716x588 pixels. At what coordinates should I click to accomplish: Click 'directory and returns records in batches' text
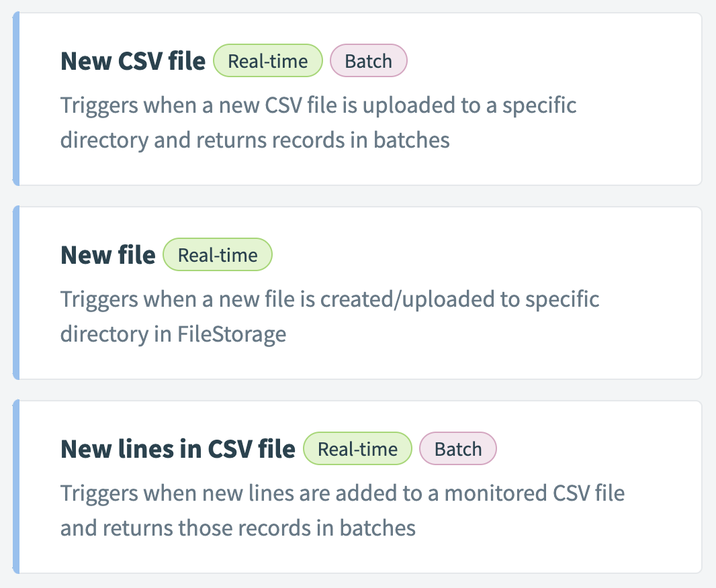click(255, 140)
